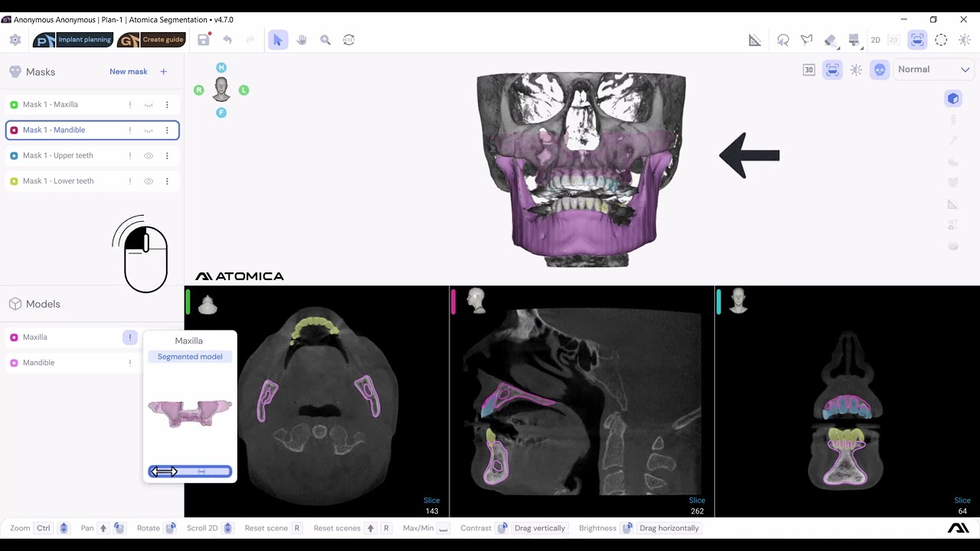Click the yellow Lower teeth color swatch
The width and height of the screenshot is (980, 551).
tap(14, 181)
